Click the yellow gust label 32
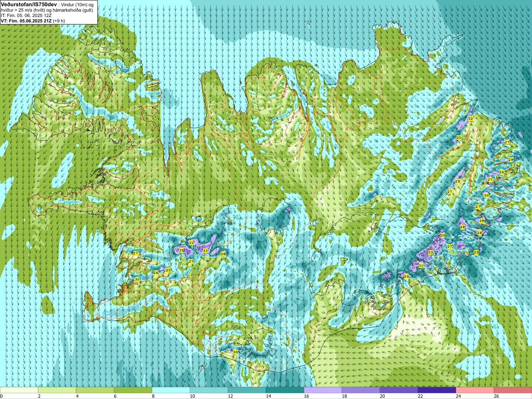Viewport: 532px width, 399px height. point(470,118)
